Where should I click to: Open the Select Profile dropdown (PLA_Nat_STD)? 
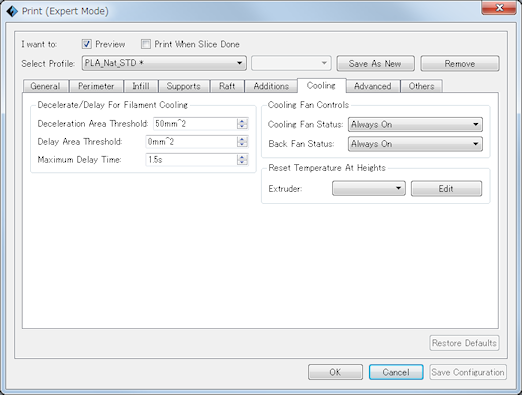[x=164, y=63]
